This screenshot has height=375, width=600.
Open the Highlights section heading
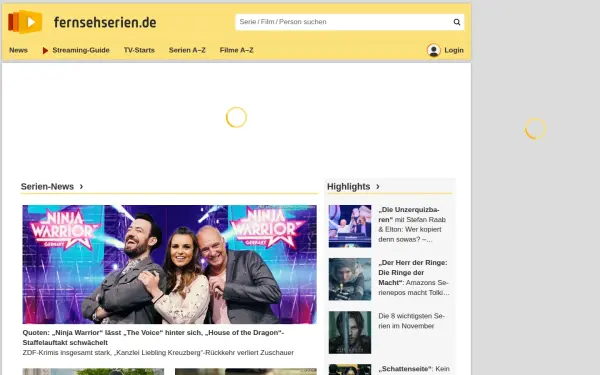click(x=349, y=186)
